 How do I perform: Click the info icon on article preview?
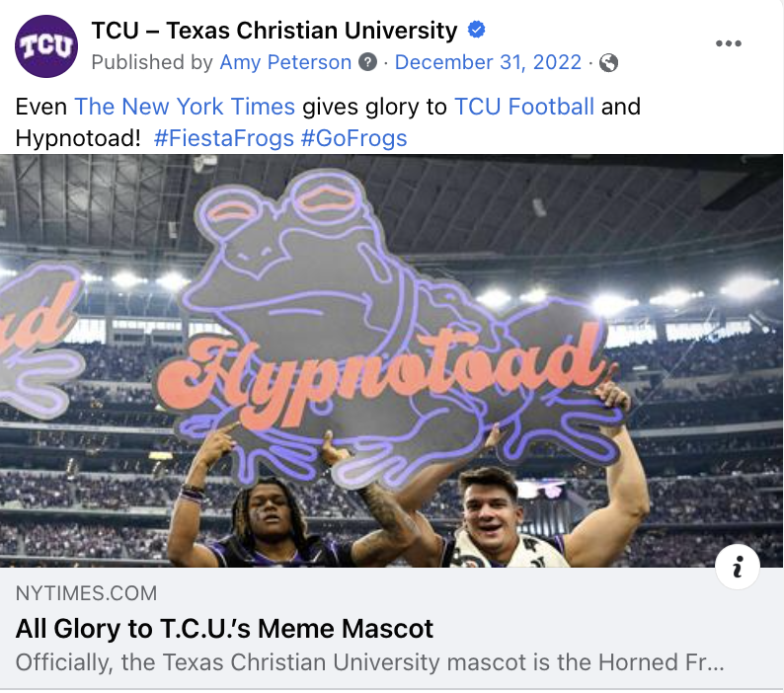point(738,568)
